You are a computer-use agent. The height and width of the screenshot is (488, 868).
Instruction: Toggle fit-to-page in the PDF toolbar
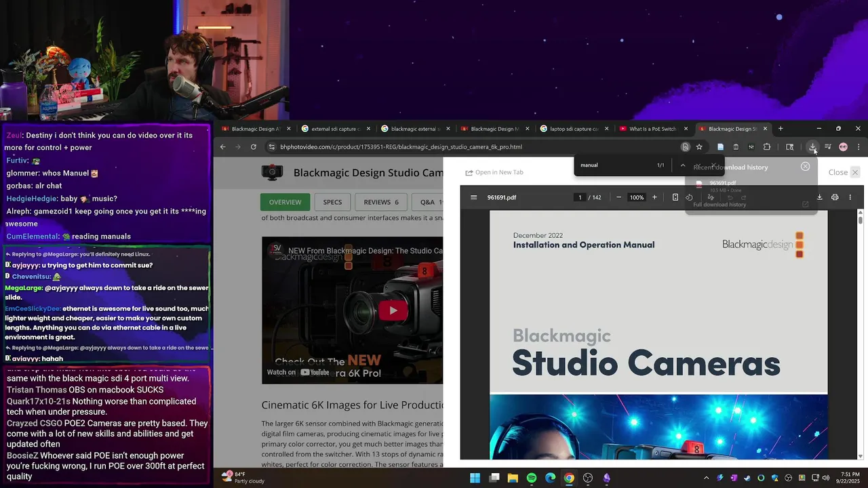pyautogui.click(x=675, y=197)
